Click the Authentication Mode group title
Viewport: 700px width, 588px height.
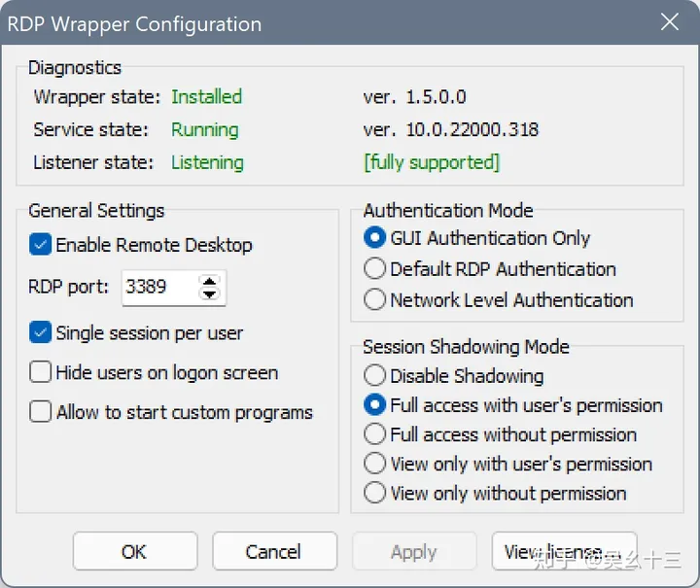pyautogui.click(x=448, y=211)
